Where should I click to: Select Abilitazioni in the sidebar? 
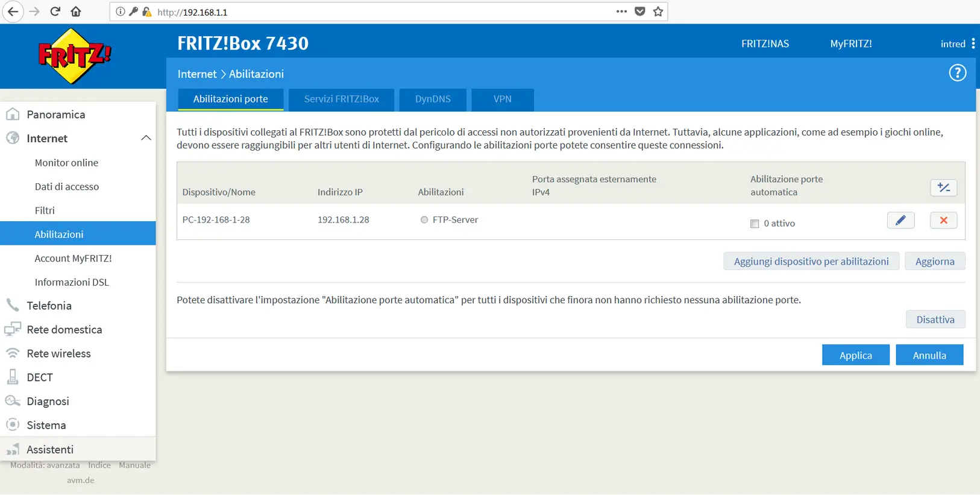(x=78, y=233)
